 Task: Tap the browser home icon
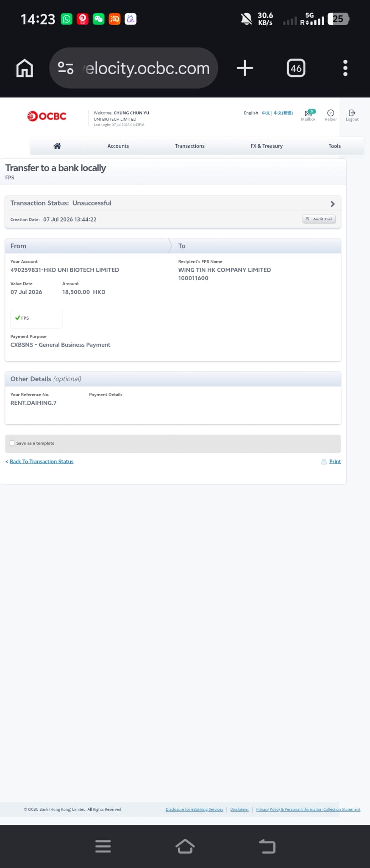pos(25,68)
